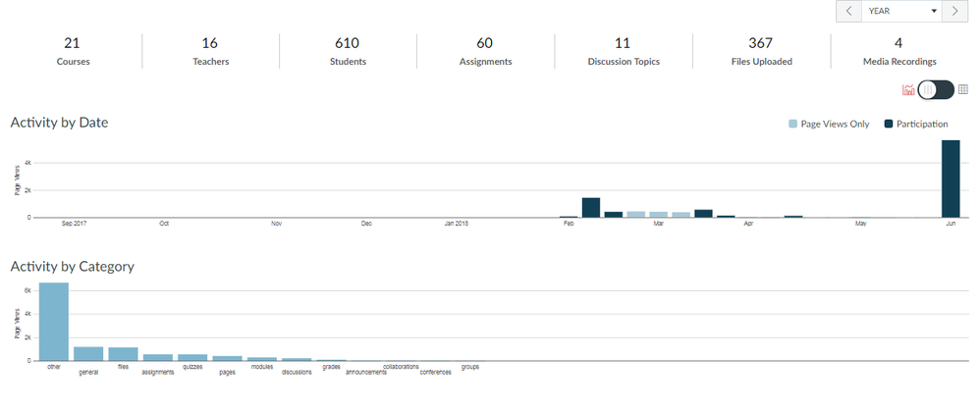This screenshot has width=980, height=409.
Task: Click the Page Views Only legend swatch
Action: 793,125
